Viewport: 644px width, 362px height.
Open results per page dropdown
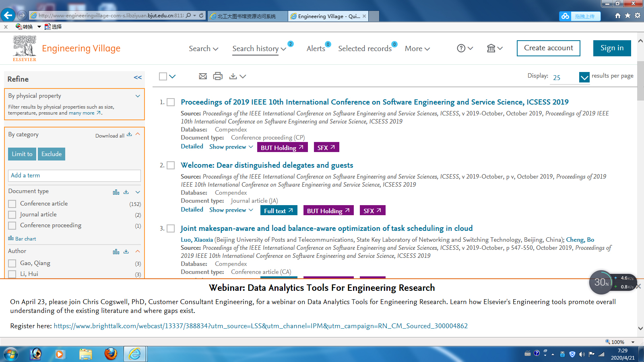pos(584,77)
